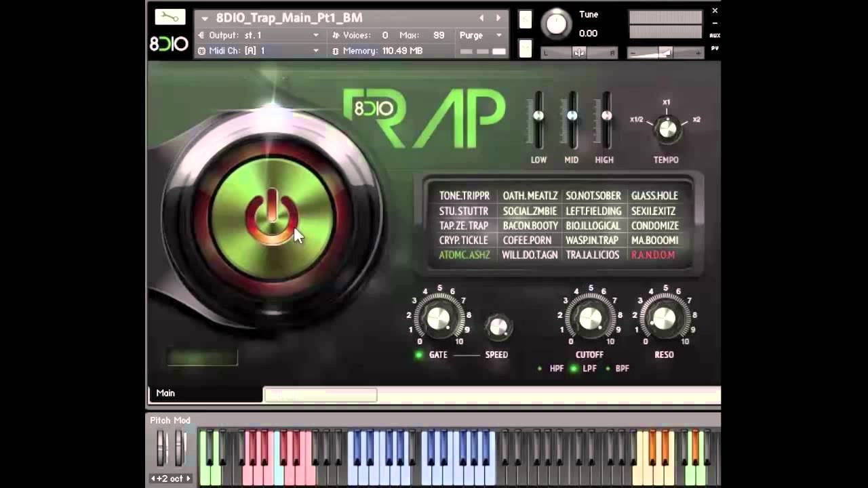Switch to the Main tab
Image resolution: width=868 pixels, height=488 pixels.
click(205, 393)
